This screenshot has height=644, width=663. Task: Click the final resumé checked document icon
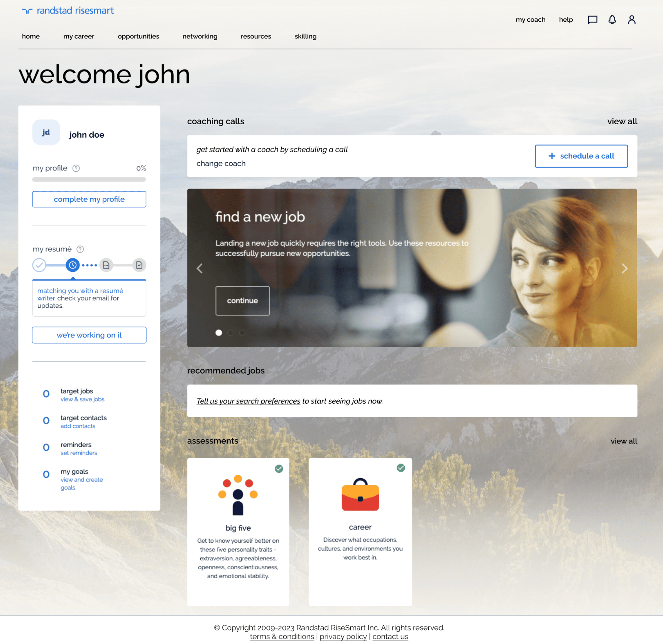[139, 265]
